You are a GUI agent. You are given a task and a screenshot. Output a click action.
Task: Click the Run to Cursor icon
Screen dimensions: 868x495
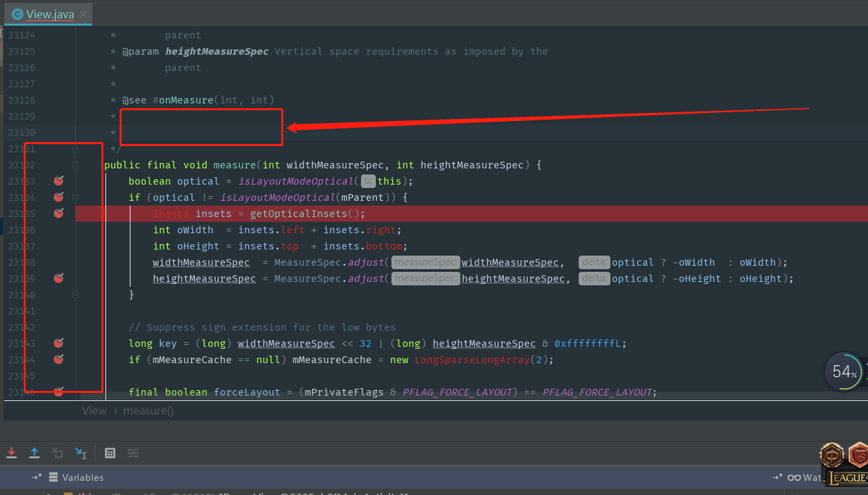point(80,452)
